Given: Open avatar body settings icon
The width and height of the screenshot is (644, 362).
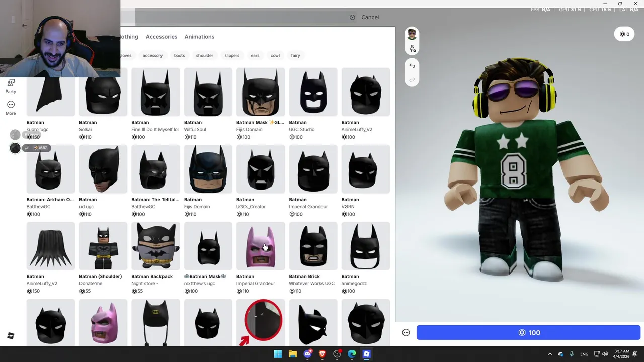Looking at the screenshot, I should (x=412, y=49).
